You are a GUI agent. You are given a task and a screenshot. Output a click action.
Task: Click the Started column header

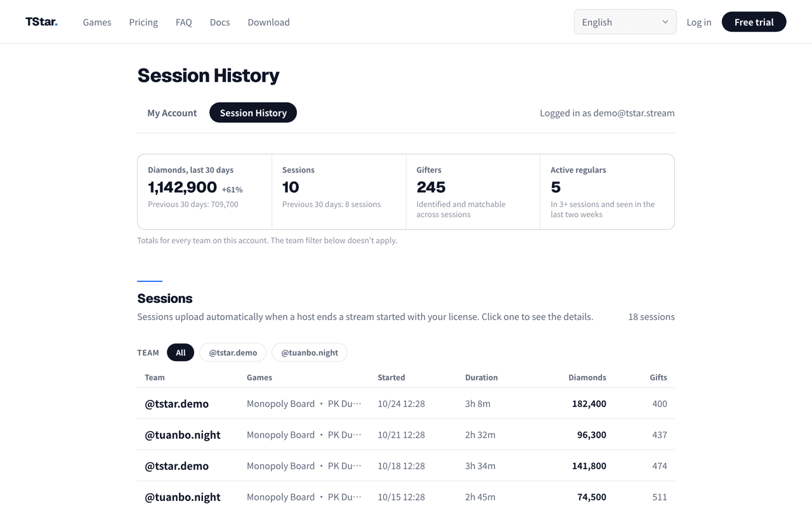tap(391, 377)
